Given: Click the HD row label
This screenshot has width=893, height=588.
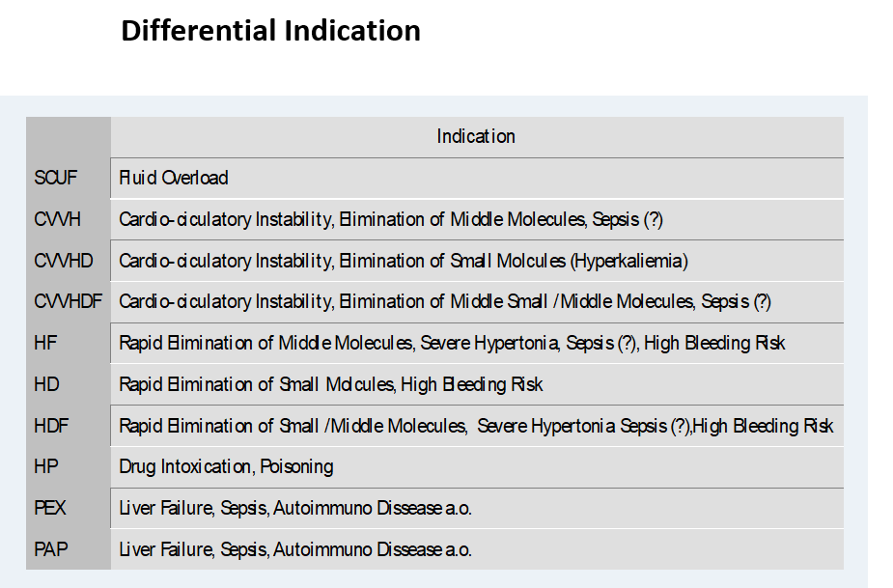Looking at the screenshot, I should pos(46,384).
